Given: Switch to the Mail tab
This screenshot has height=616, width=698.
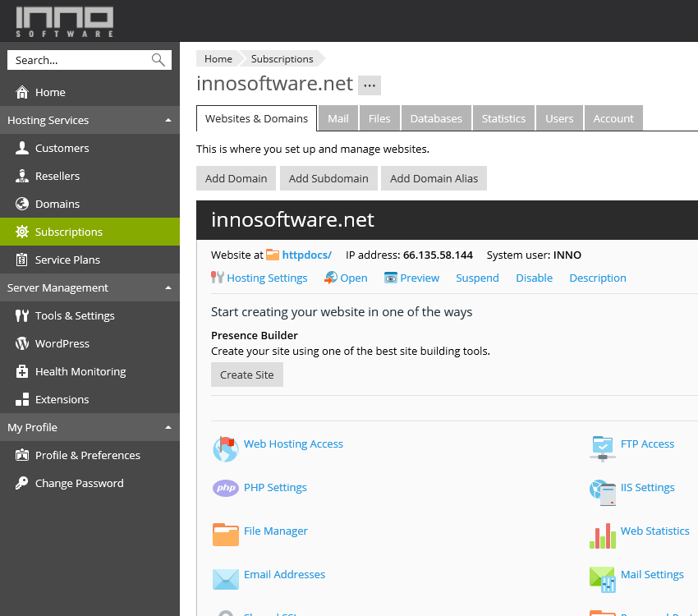Looking at the screenshot, I should coord(338,118).
